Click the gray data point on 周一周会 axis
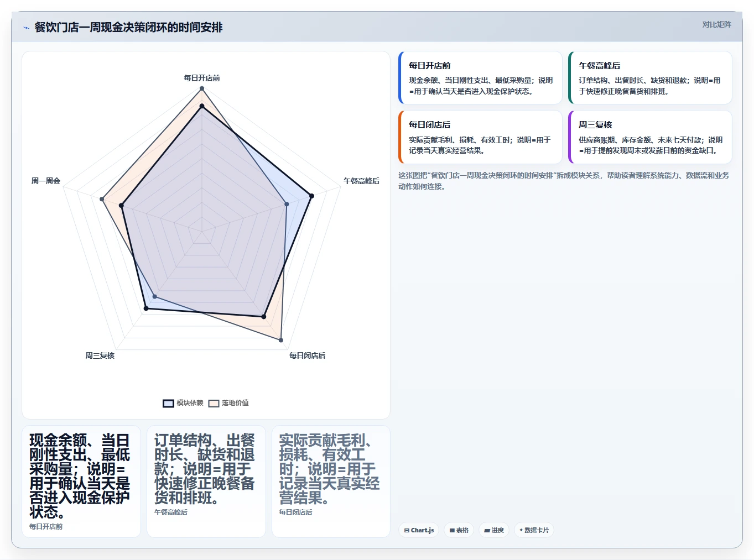754x560 pixels. click(x=102, y=199)
